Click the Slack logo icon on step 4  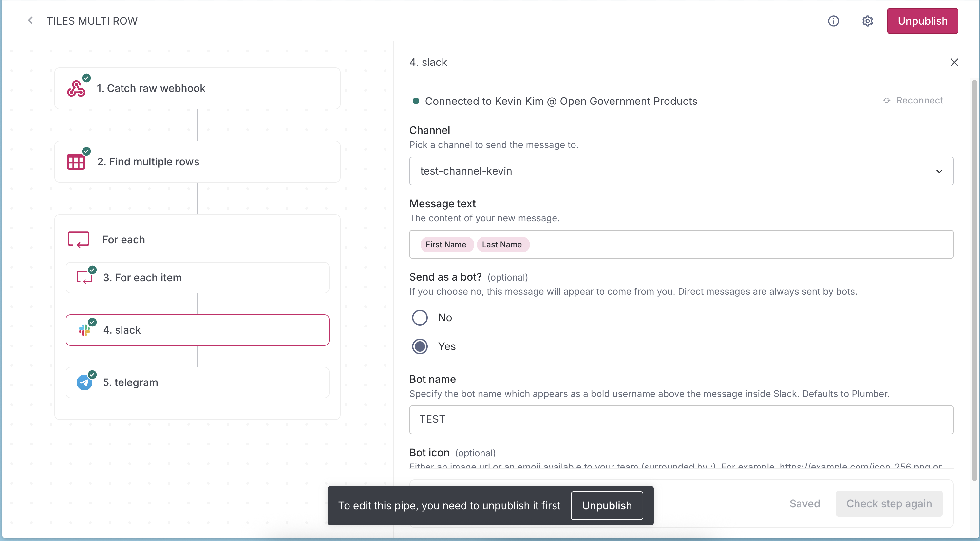click(x=85, y=330)
